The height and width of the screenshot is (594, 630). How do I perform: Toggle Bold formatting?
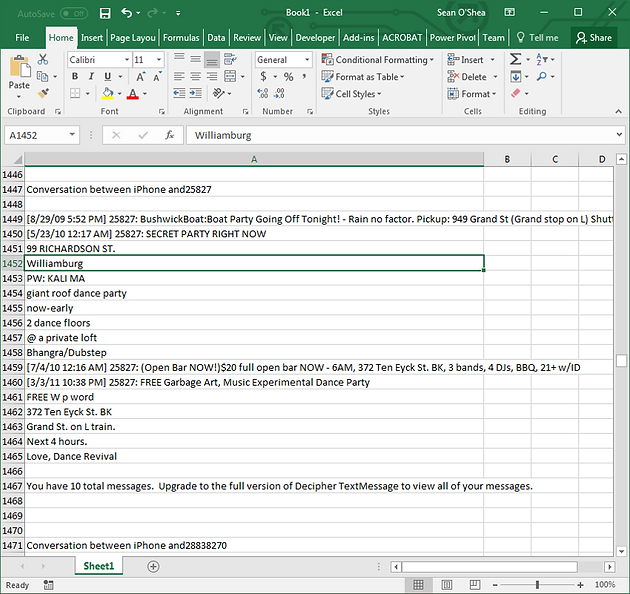pyautogui.click(x=75, y=76)
